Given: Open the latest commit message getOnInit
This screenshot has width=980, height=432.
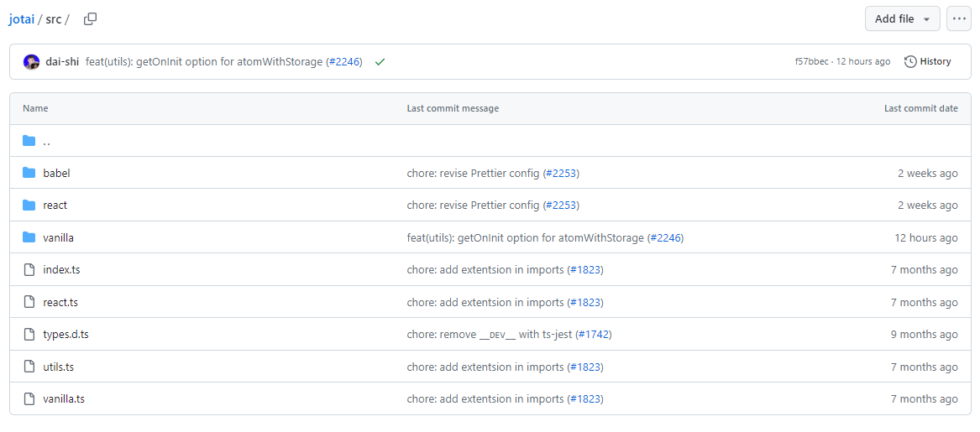Looking at the screenshot, I should coord(204,62).
